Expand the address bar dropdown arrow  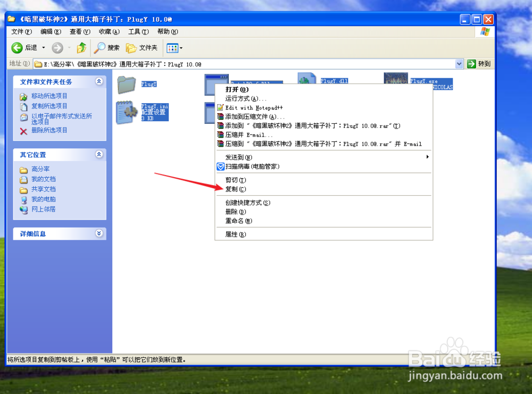click(459, 64)
